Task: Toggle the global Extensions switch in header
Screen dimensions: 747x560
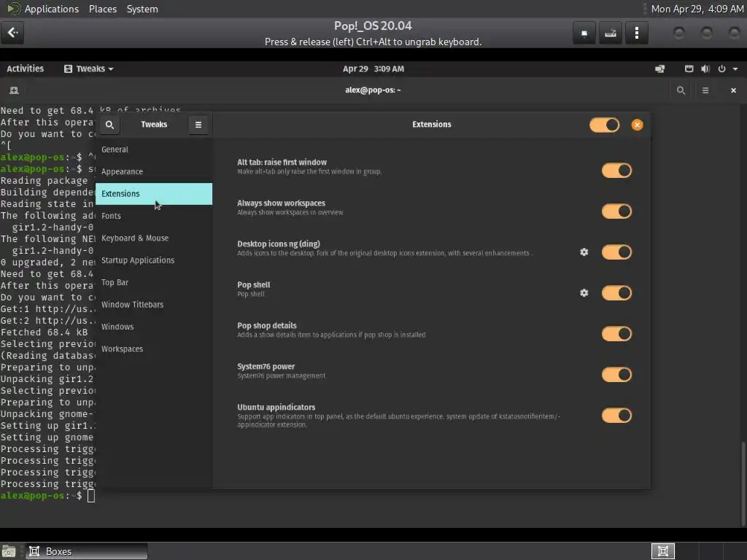Action: tap(605, 125)
